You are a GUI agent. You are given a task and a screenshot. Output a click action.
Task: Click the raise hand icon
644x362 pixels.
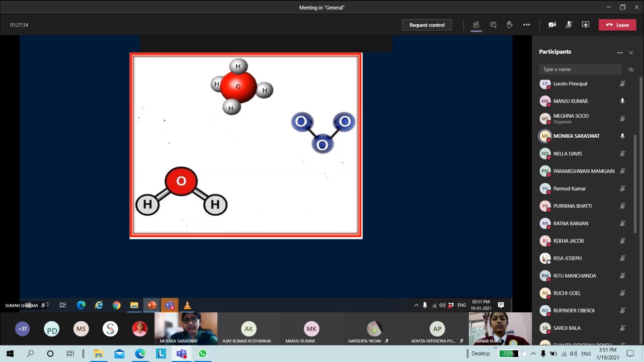point(510,25)
